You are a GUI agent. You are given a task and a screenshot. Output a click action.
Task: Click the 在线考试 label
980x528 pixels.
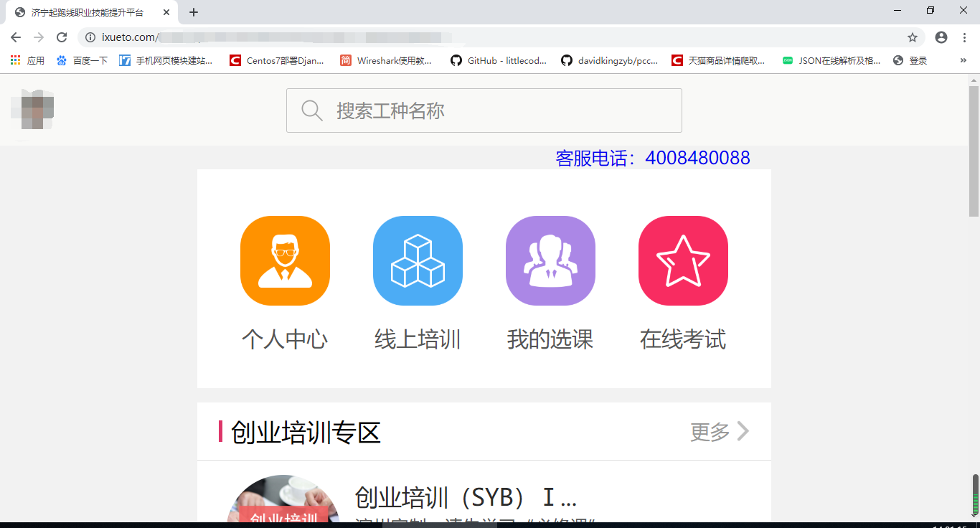pyautogui.click(x=683, y=339)
